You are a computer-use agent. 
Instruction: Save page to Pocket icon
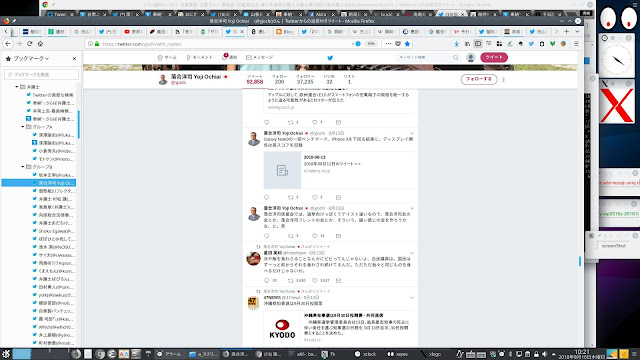[398, 44]
